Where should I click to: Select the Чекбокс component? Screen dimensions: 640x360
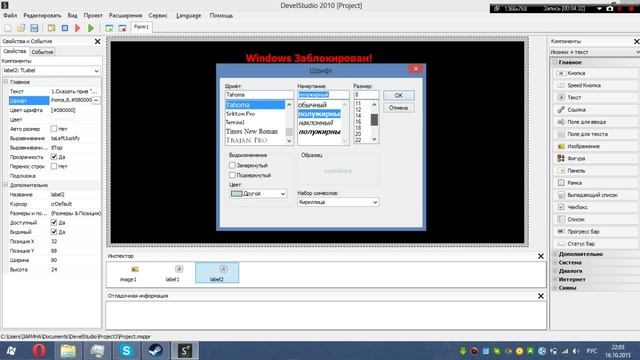click(595, 207)
